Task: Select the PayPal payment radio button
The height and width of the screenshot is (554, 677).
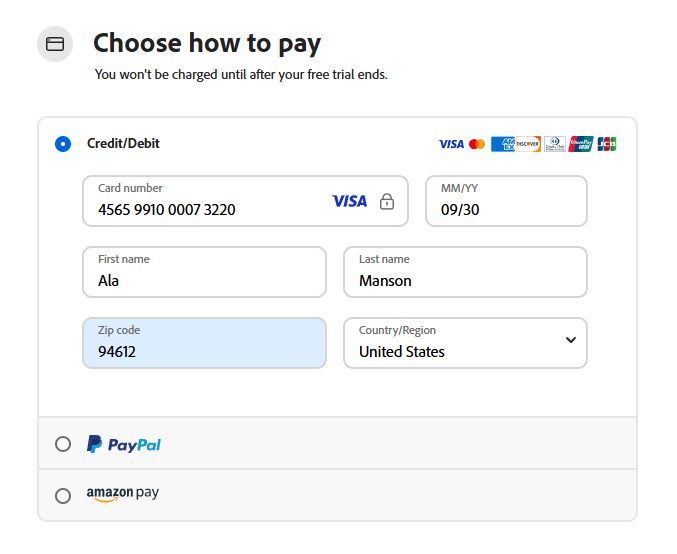Action: (63, 444)
